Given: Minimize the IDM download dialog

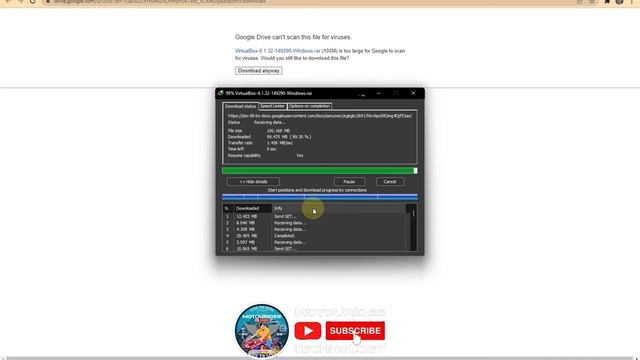Looking at the screenshot, I should tap(379, 93).
